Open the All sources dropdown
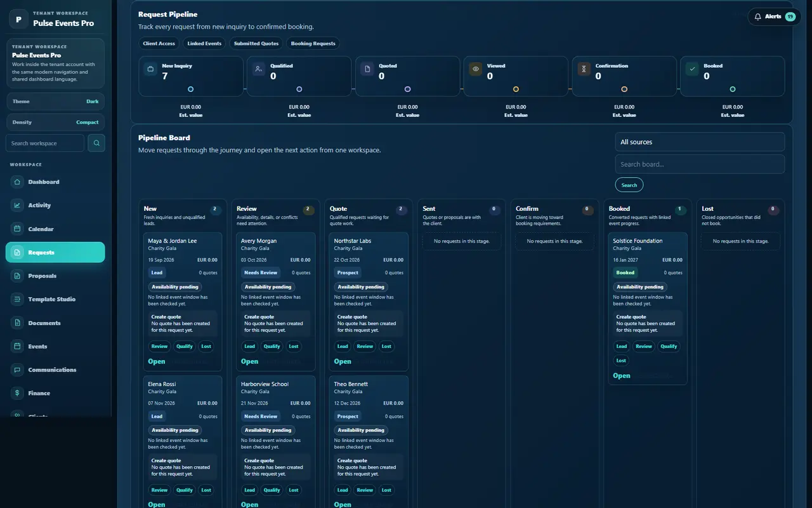The height and width of the screenshot is (508, 812). [700, 142]
